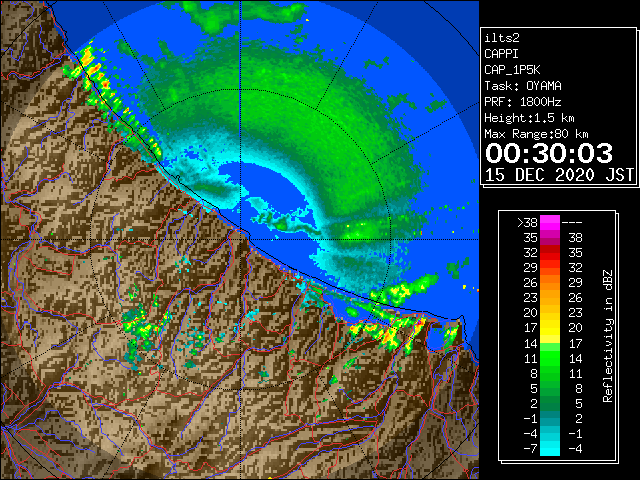Image resolution: width=640 pixels, height=480 pixels.
Task: Click the 'Task: OYAMA' line
Action: 523,86
